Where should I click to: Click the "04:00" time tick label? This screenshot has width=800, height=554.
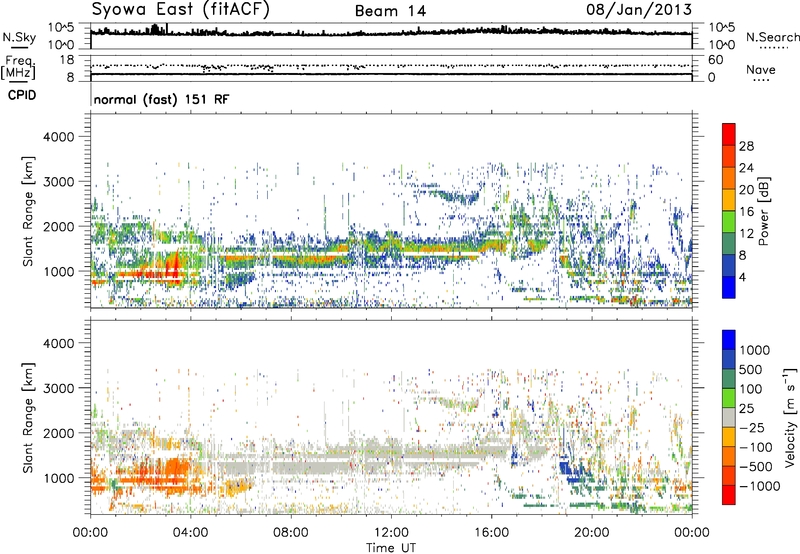[191, 533]
